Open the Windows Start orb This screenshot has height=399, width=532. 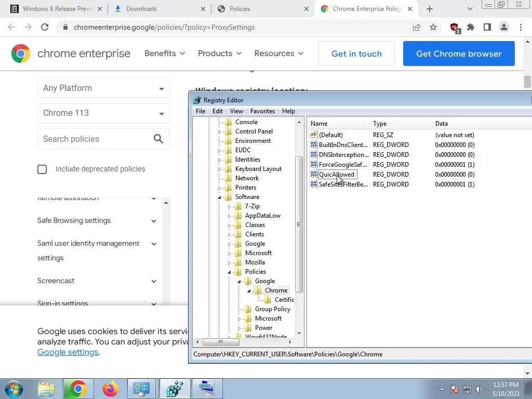[x=14, y=389]
